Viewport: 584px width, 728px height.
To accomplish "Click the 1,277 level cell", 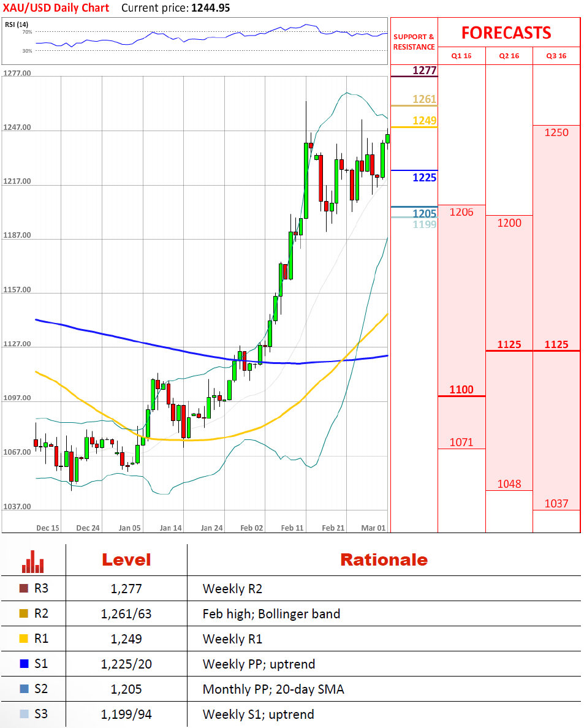I will 126,589.
